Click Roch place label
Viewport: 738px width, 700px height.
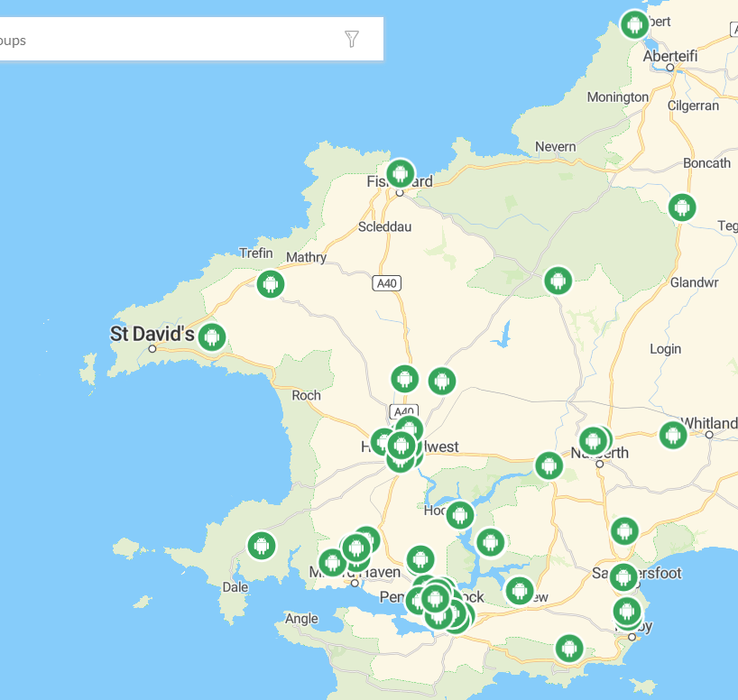pos(306,395)
